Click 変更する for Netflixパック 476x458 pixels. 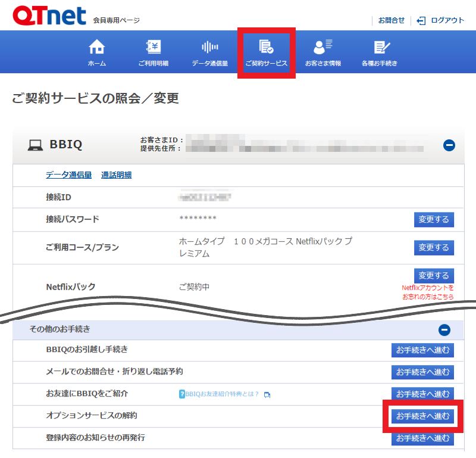[434, 276]
